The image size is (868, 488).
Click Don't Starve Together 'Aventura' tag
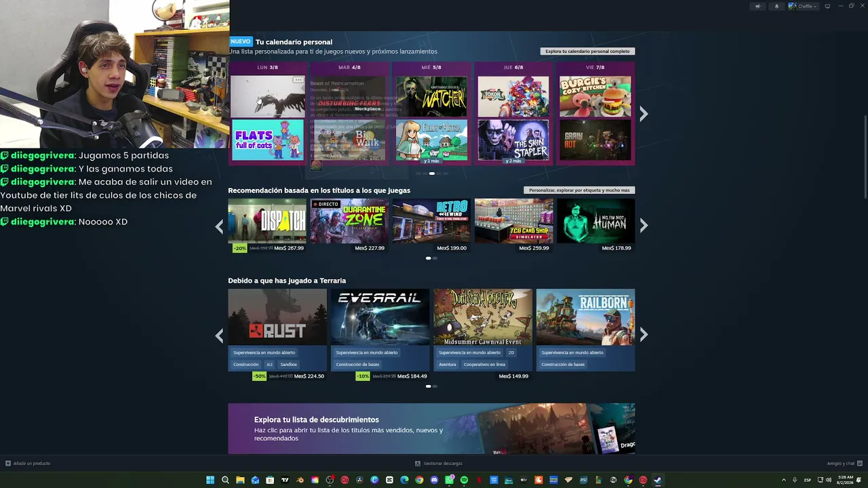(x=448, y=365)
